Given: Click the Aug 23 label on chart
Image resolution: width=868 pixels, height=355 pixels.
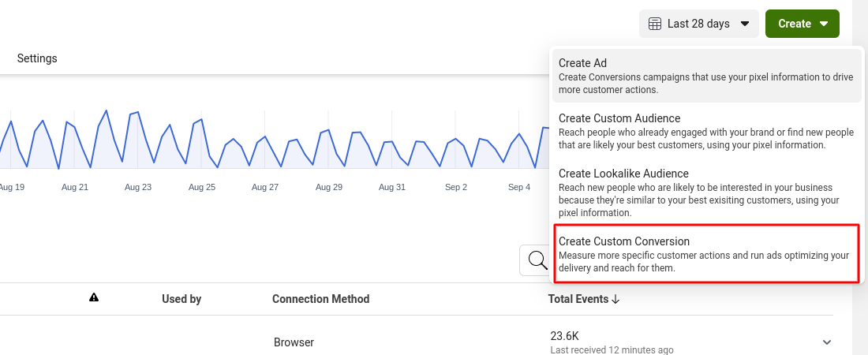Looking at the screenshot, I should [138, 187].
